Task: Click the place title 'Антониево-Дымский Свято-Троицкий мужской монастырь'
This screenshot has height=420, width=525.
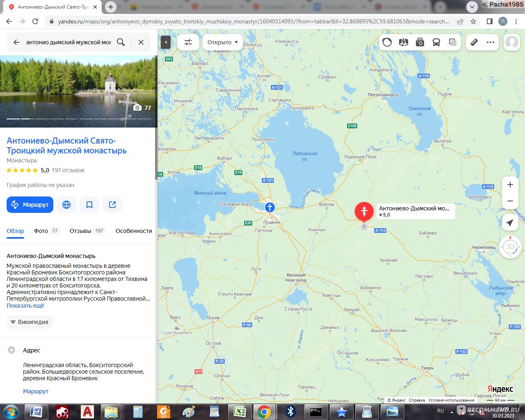Action: pyautogui.click(x=66, y=146)
